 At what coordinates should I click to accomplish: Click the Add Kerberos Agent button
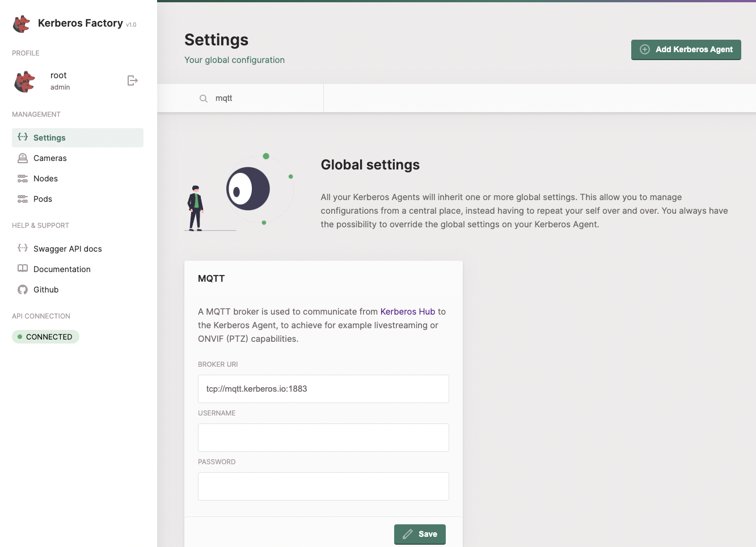pyautogui.click(x=686, y=49)
